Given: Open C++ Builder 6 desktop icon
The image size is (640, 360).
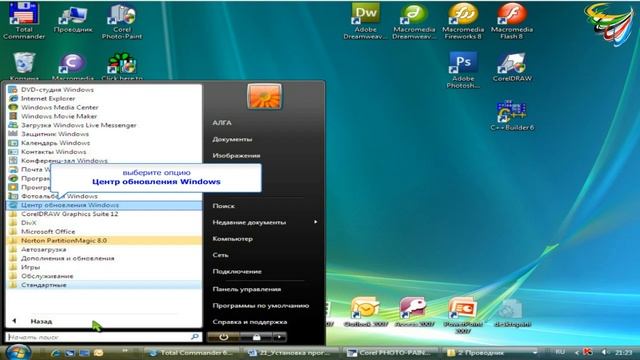Looking at the screenshot, I should [512, 116].
